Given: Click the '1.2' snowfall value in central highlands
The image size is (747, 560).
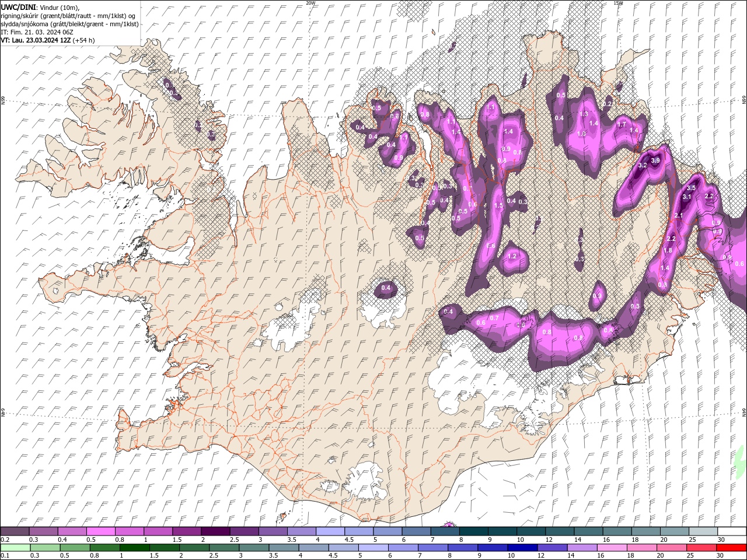Looking at the screenshot, I should [512, 256].
